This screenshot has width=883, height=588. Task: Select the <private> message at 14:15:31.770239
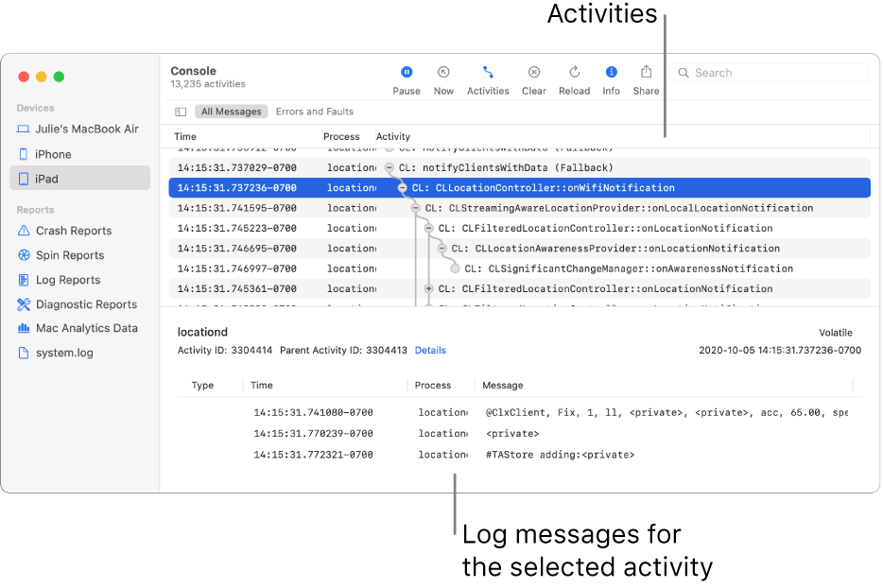coord(514,434)
